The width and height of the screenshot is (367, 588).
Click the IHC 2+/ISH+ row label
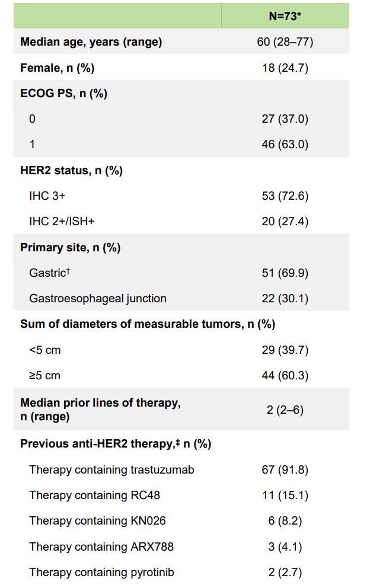point(62,222)
